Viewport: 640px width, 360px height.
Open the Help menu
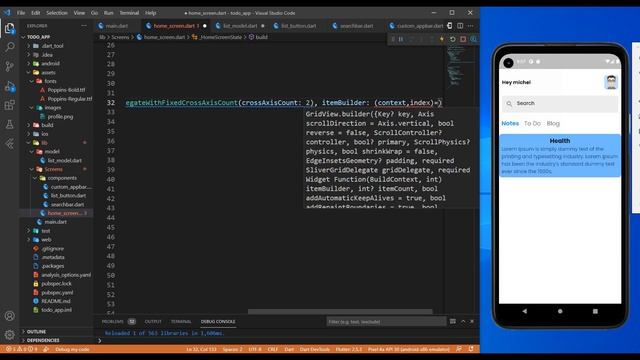tap(151, 13)
